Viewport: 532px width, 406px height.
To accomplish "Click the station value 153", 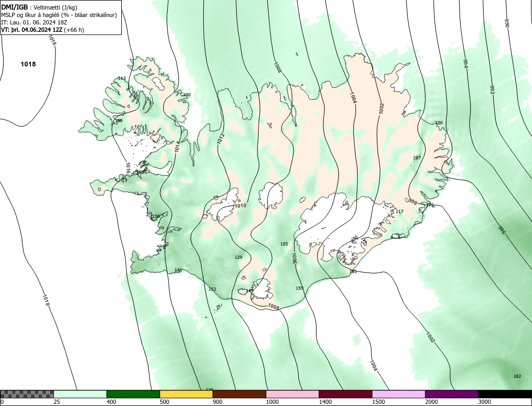I will point(212,289).
